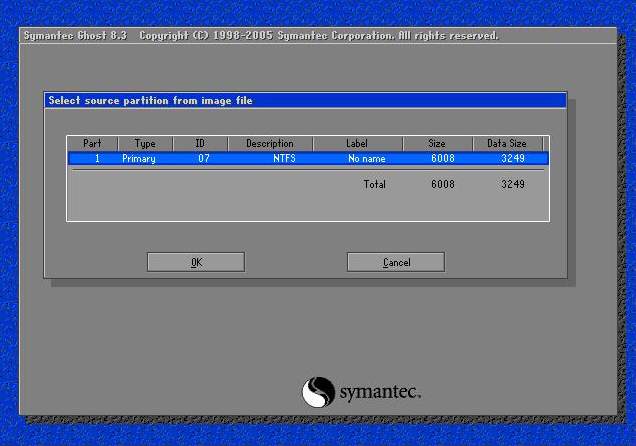Select the Primary partition type cell
The width and height of the screenshot is (636, 446).
coord(138,158)
